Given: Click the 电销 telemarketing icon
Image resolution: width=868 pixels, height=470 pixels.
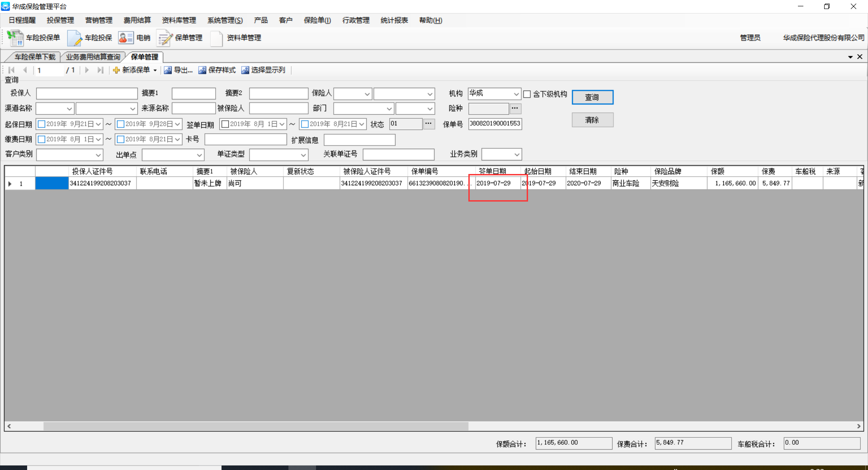Looking at the screenshot, I should (x=126, y=38).
